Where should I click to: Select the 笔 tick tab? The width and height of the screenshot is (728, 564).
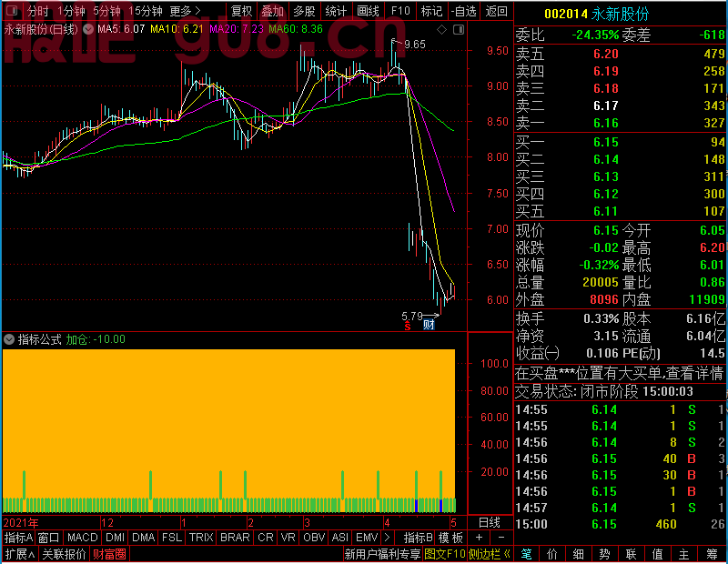tap(526, 554)
